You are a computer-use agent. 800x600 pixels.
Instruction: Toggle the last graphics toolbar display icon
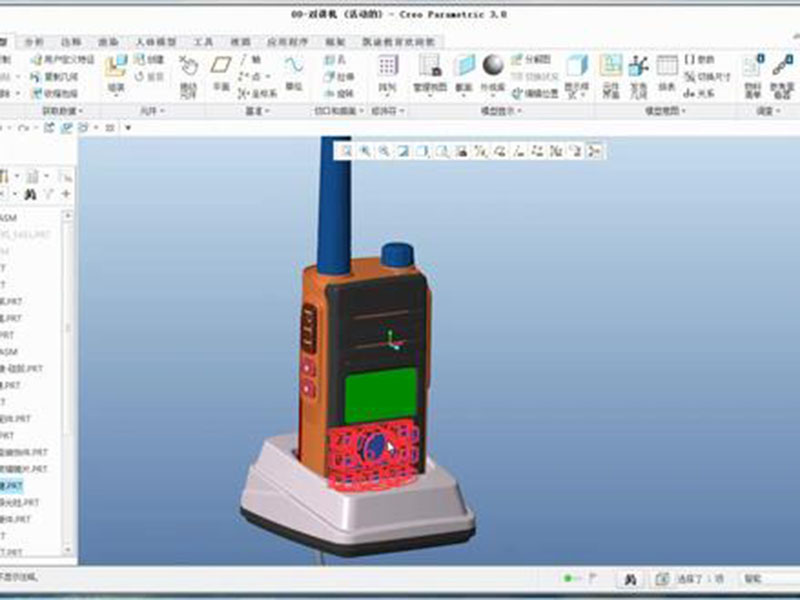[595, 151]
